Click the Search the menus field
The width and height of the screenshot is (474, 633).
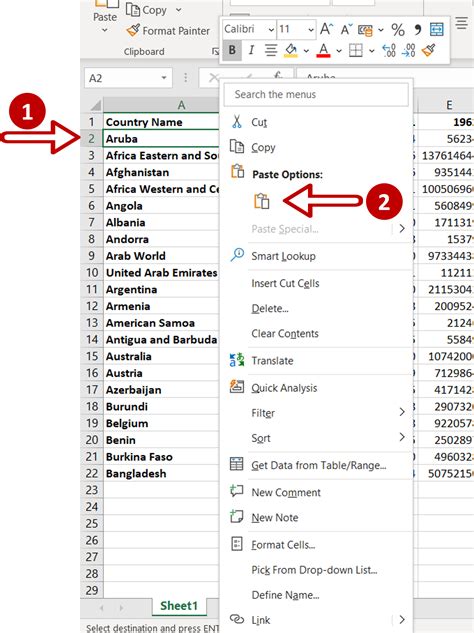click(x=316, y=94)
